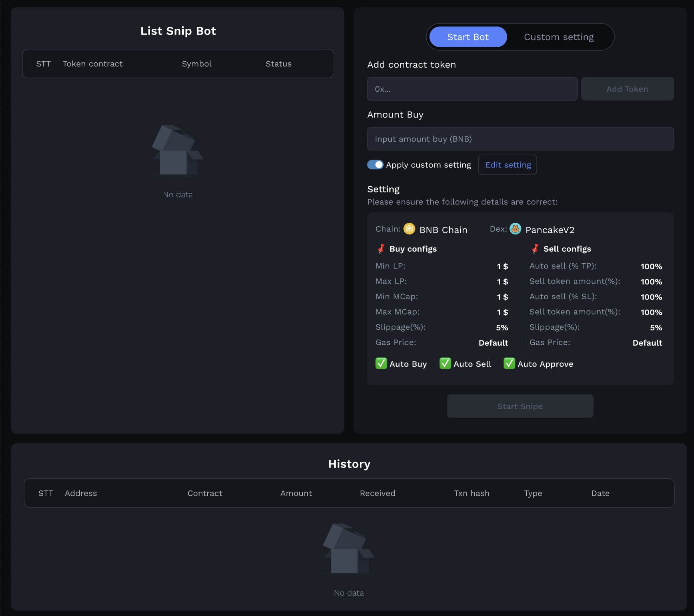This screenshot has width=694, height=616.
Task: Click the BNB Chain coin icon
Action: pyautogui.click(x=409, y=229)
